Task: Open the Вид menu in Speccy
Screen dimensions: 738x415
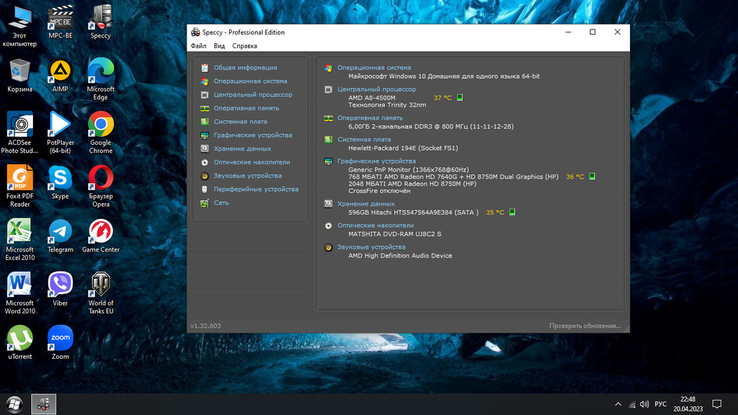Action: (219, 46)
